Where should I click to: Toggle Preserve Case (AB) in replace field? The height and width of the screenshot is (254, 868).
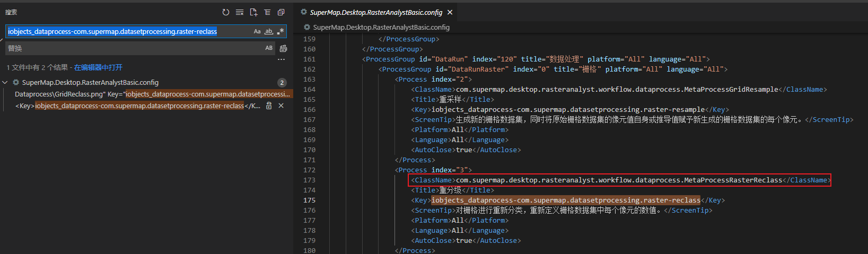[269, 48]
